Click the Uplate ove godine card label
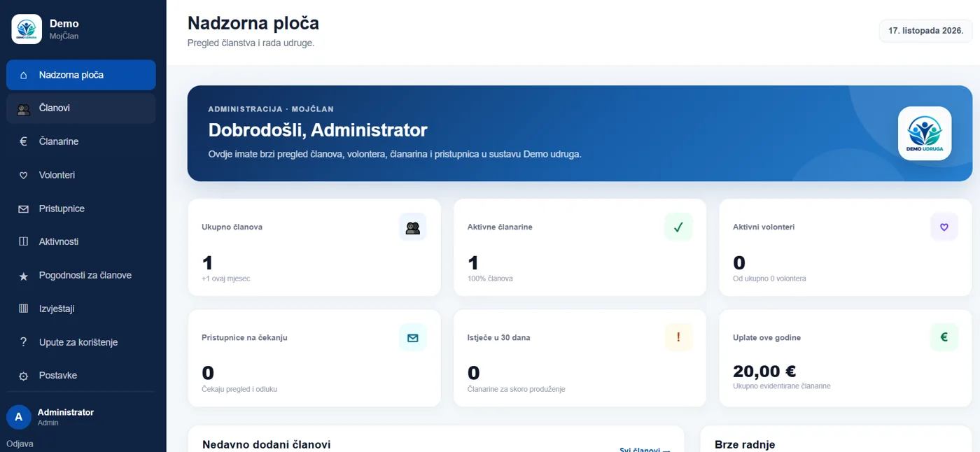This screenshot has height=452, width=980. click(766, 337)
